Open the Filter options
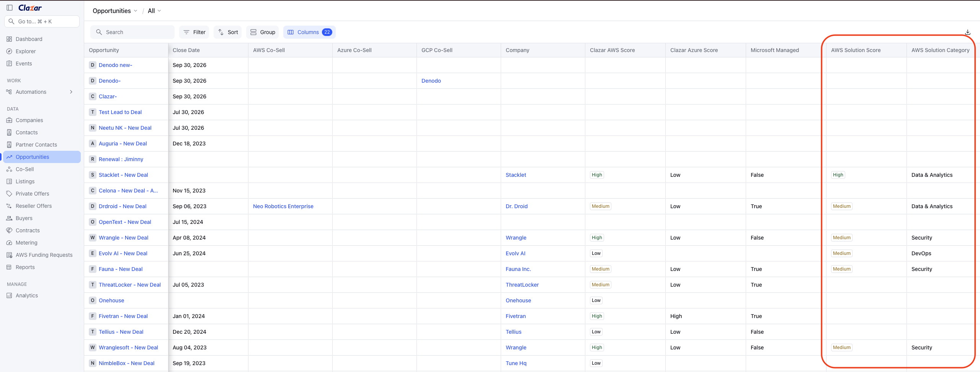The height and width of the screenshot is (372, 980). (194, 32)
